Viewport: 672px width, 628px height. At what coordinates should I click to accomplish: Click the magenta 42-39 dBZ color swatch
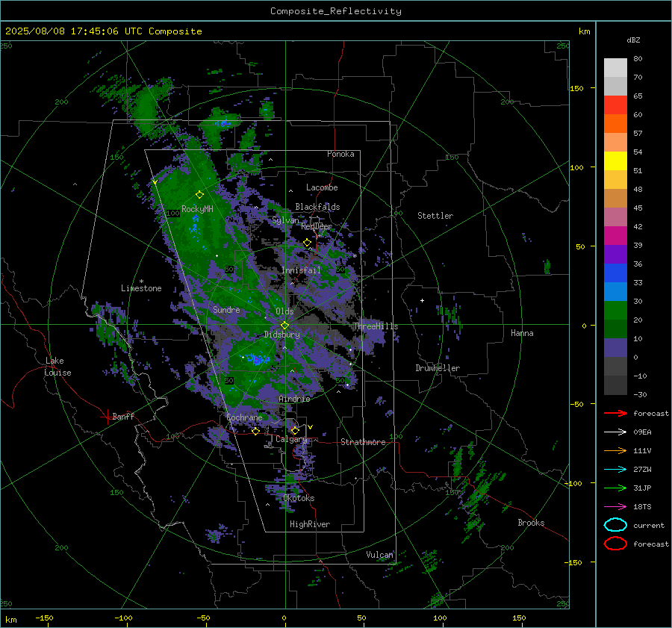[x=615, y=236]
